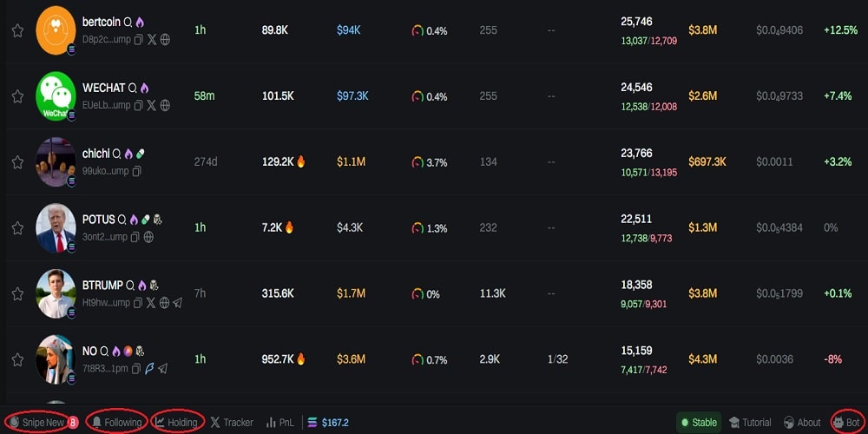This screenshot has height=434, width=868.
Task: Copy the chichi address
Action: pyautogui.click(x=136, y=171)
